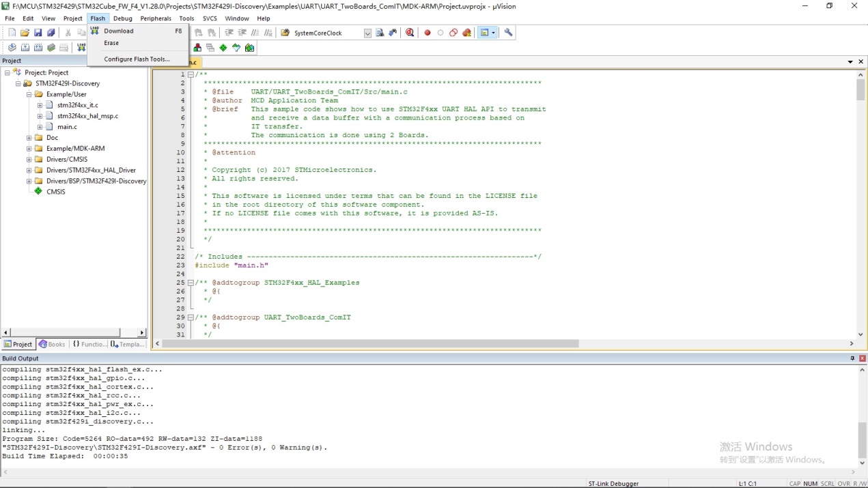Click the New file toolbar icon
The height and width of the screenshot is (488, 868).
coord(12,33)
